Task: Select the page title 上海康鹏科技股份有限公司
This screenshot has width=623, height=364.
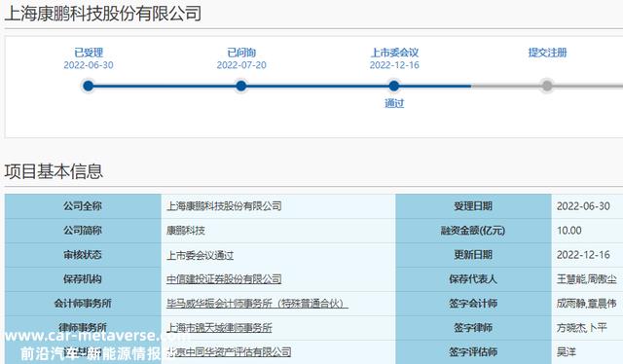Action: tap(103, 14)
